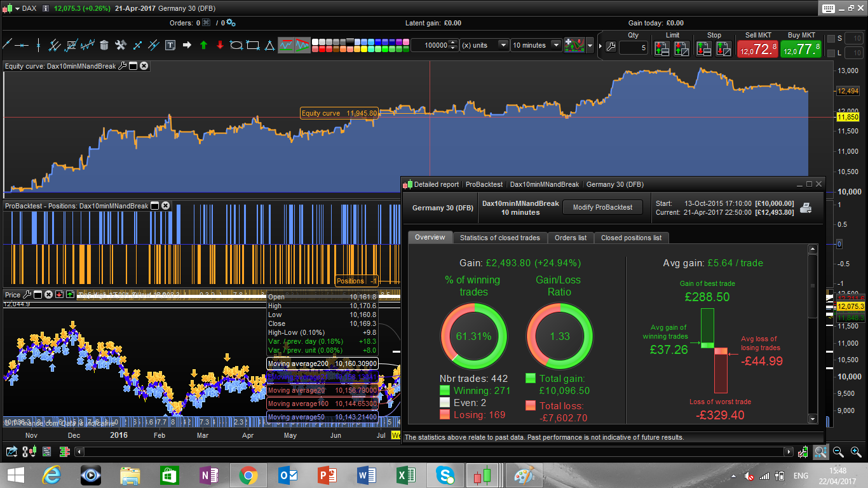
Task: Open the Closed positions list tab
Action: pos(630,238)
